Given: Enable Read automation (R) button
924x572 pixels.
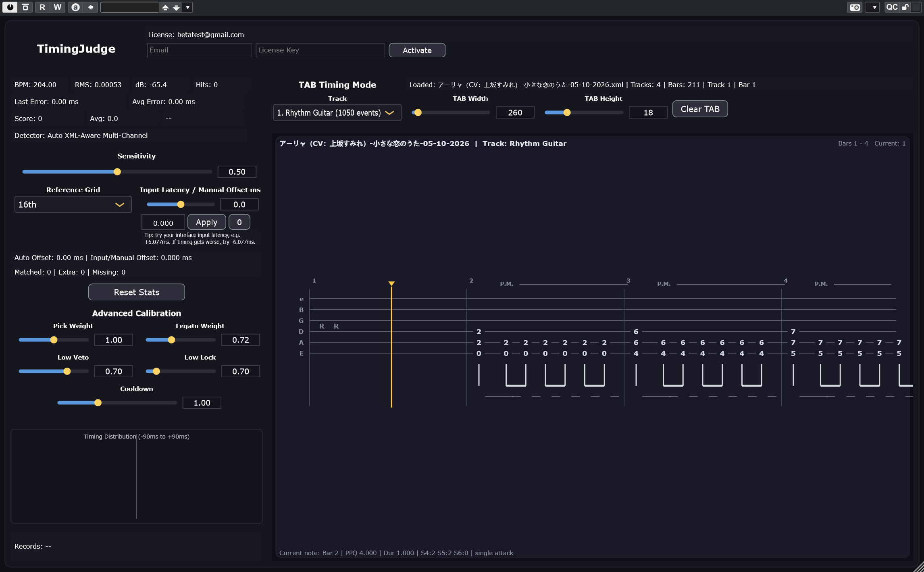Looking at the screenshot, I should click(42, 7).
